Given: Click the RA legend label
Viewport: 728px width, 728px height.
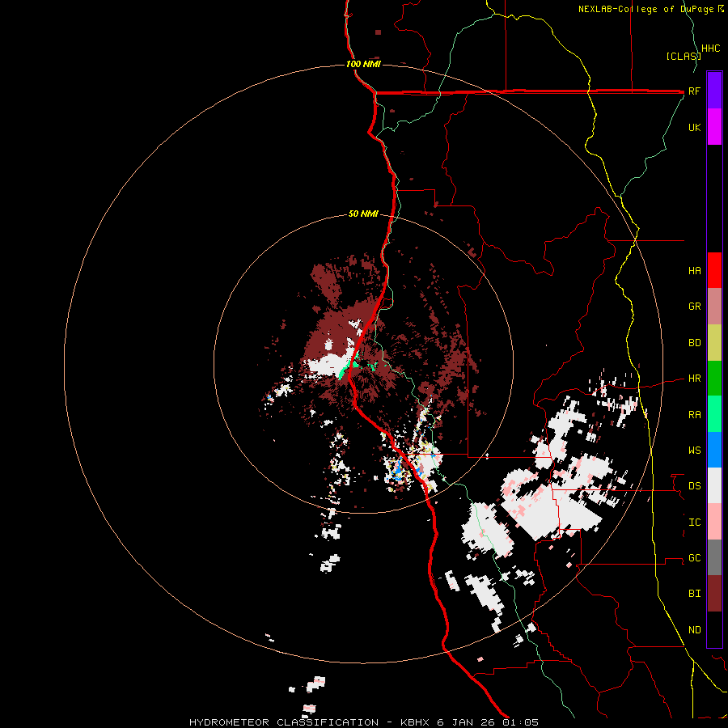Looking at the screenshot, I should click(694, 415).
